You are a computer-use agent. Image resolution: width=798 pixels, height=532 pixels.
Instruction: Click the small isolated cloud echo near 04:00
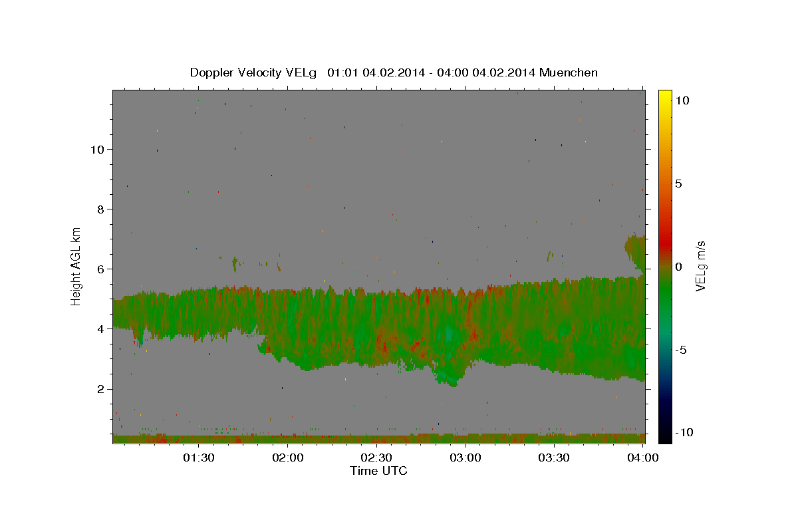coord(635,252)
